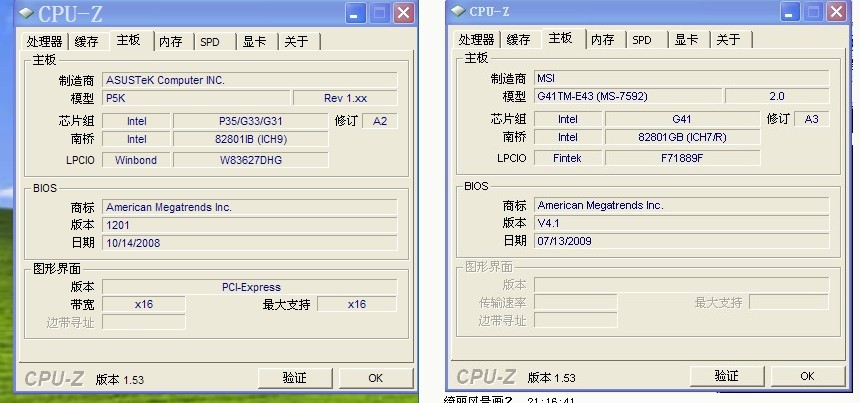The width and height of the screenshot is (860, 403).
Task: Click the P5K model field
Action: pyautogui.click(x=196, y=98)
